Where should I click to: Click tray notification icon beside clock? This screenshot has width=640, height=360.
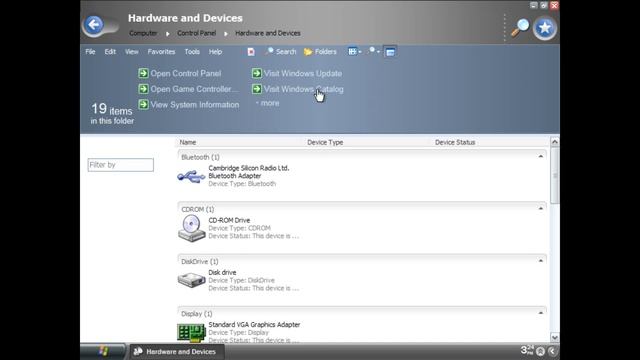click(x=540, y=351)
